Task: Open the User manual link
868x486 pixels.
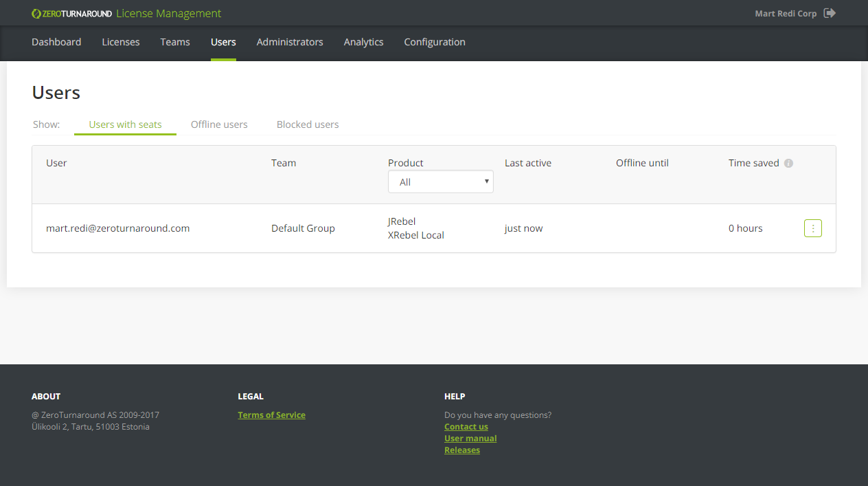Action: [x=470, y=439]
